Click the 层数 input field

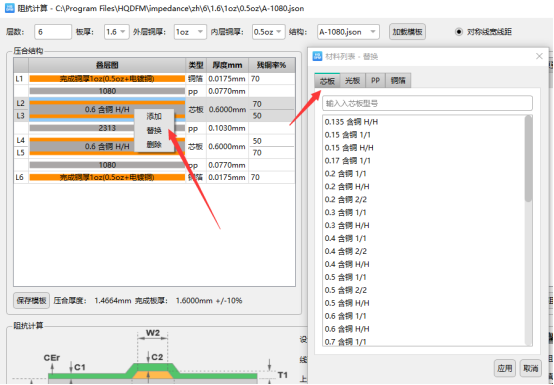(x=53, y=32)
